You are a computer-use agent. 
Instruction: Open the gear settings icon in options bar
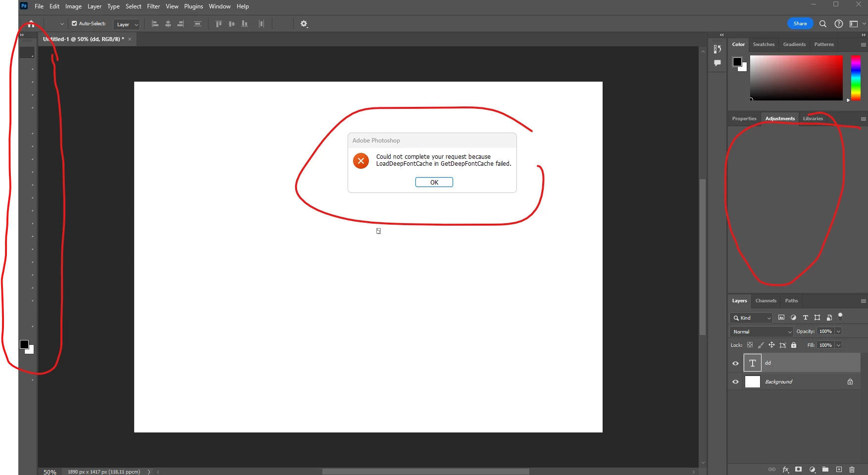(304, 24)
